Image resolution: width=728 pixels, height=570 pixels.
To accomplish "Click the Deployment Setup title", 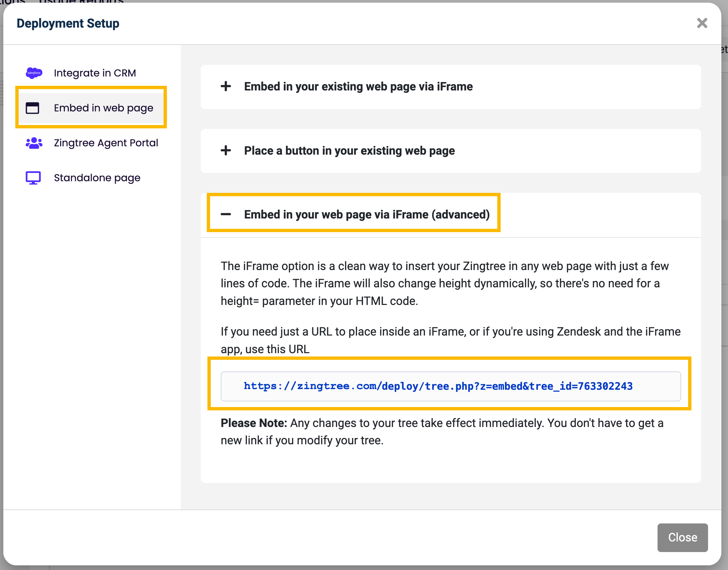I will pyautogui.click(x=68, y=23).
